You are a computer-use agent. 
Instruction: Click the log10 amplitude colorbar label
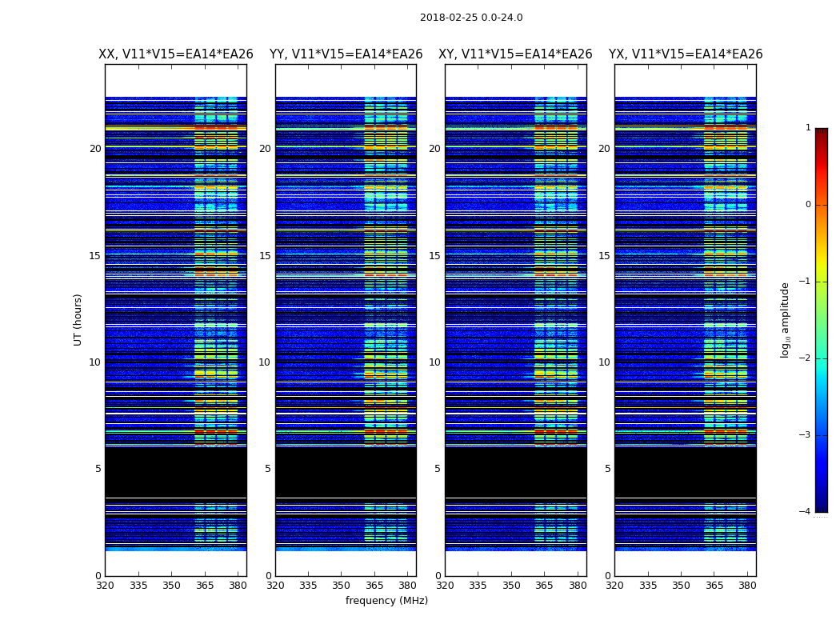pos(785,320)
